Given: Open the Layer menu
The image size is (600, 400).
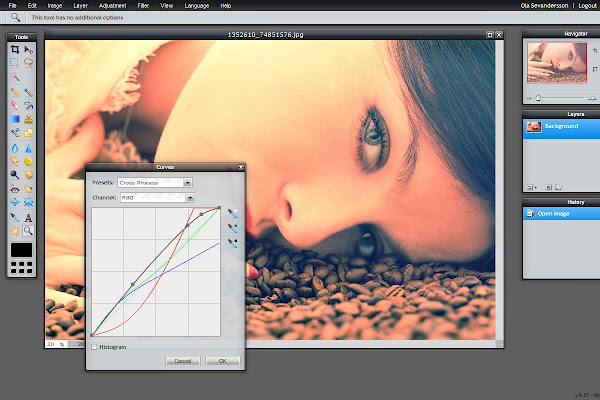Looking at the screenshot, I should coord(80,5).
